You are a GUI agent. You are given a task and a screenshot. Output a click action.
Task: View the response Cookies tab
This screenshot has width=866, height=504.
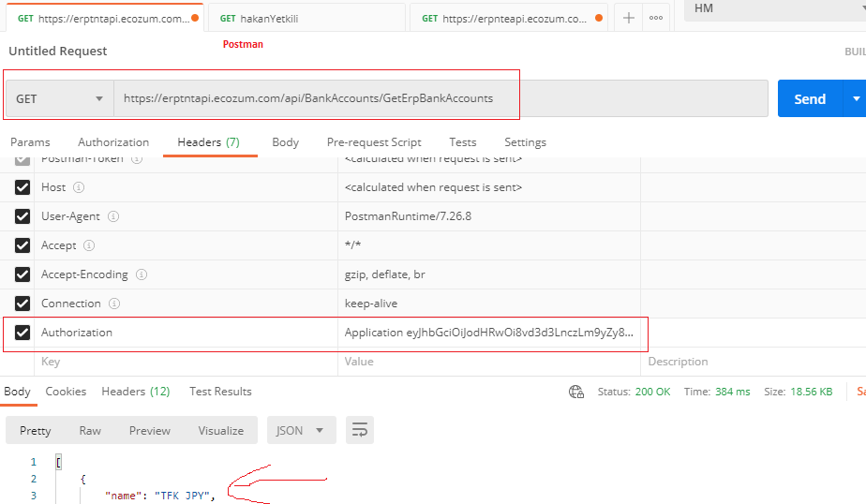point(66,392)
